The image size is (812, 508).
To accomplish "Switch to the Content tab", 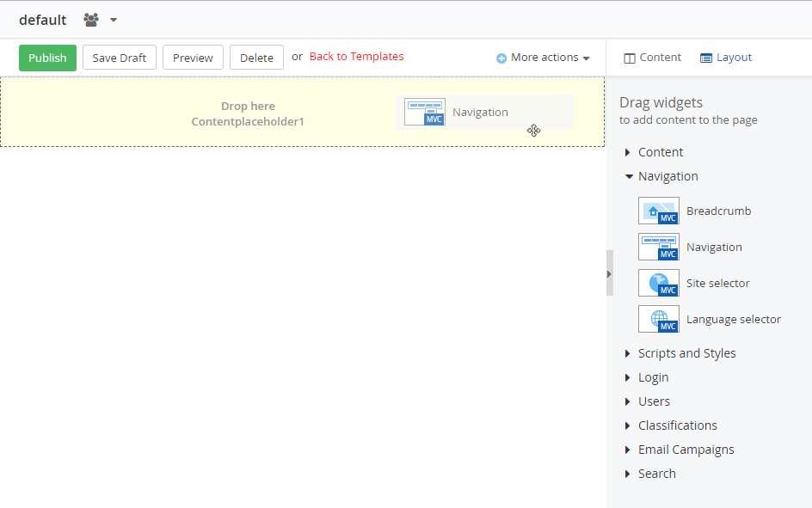I will (x=652, y=57).
